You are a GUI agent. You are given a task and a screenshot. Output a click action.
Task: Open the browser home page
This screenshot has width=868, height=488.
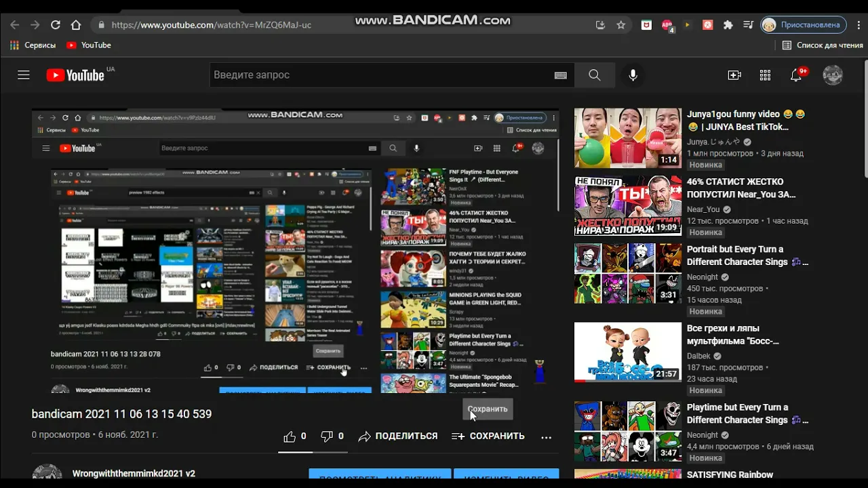[x=76, y=25]
